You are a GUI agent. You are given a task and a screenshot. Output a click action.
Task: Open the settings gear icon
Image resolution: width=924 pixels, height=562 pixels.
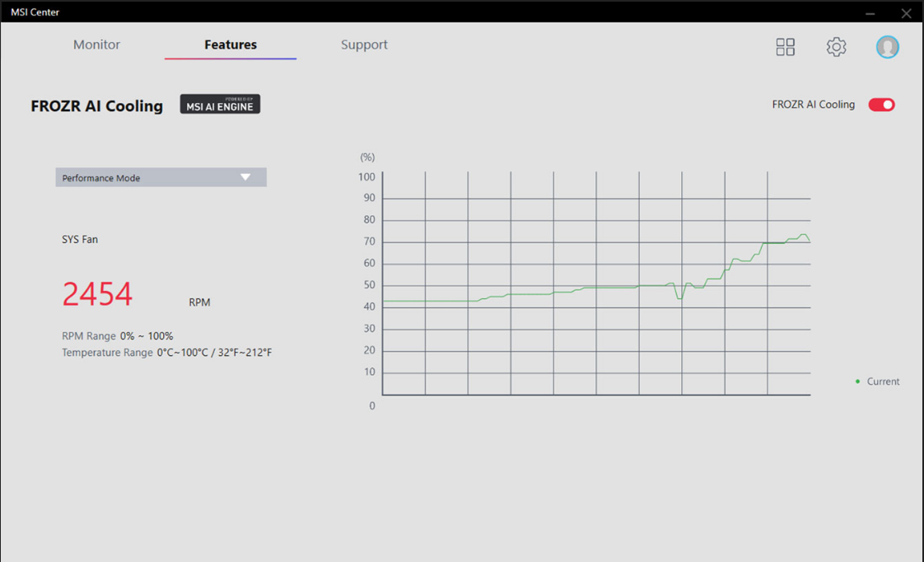pos(836,47)
